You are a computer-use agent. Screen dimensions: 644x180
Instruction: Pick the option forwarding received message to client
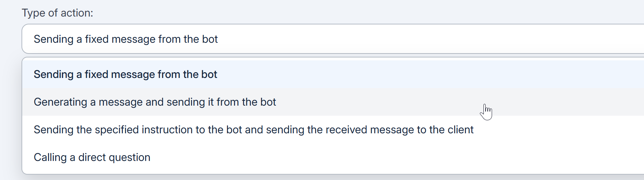(253, 130)
